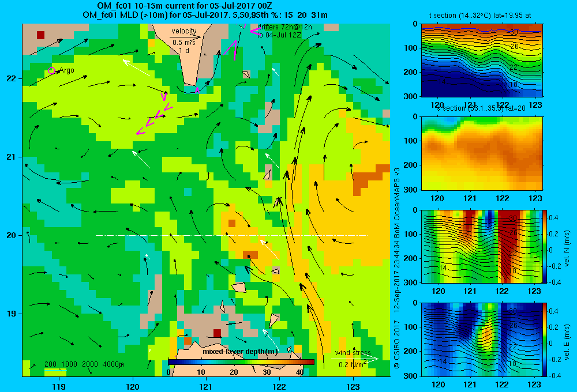Click the mixed-layer depth color bar
The image size is (577, 392).
coord(241,362)
